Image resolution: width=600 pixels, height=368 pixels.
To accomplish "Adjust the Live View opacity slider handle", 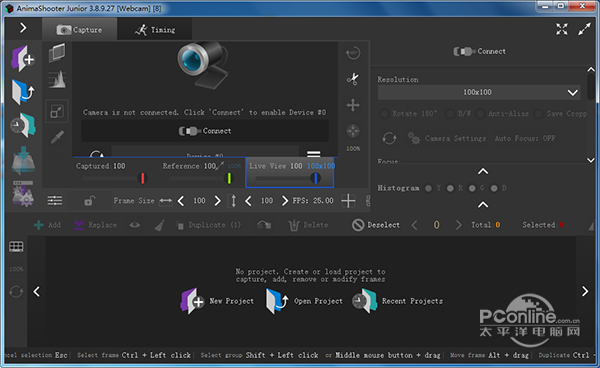I will (316, 178).
